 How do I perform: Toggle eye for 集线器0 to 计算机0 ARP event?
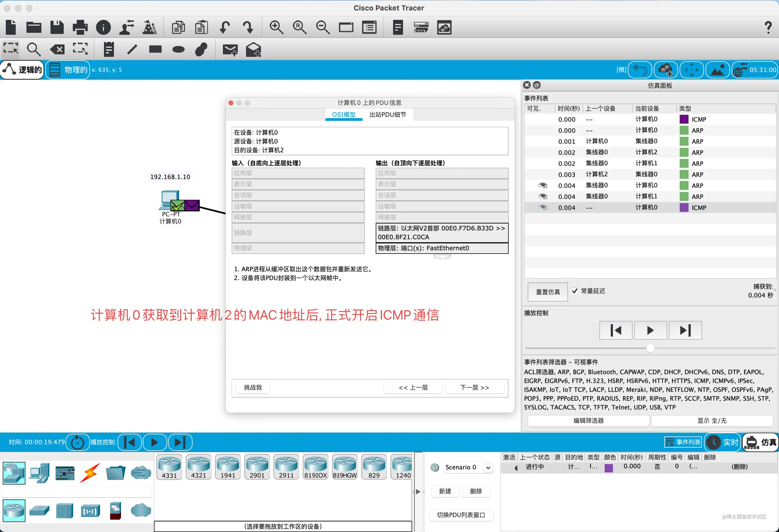click(x=543, y=185)
